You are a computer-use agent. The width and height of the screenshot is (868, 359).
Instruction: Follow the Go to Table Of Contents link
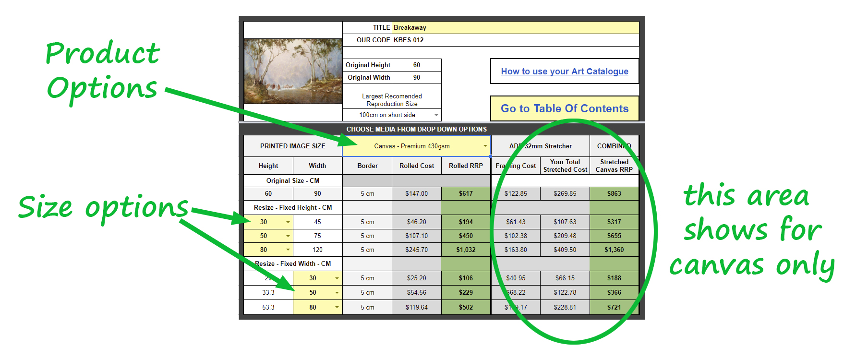pos(564,108)
